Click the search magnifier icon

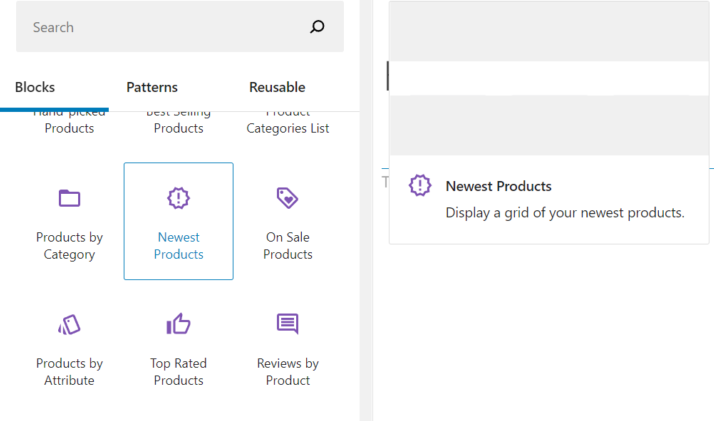click(x=317, y=27)
